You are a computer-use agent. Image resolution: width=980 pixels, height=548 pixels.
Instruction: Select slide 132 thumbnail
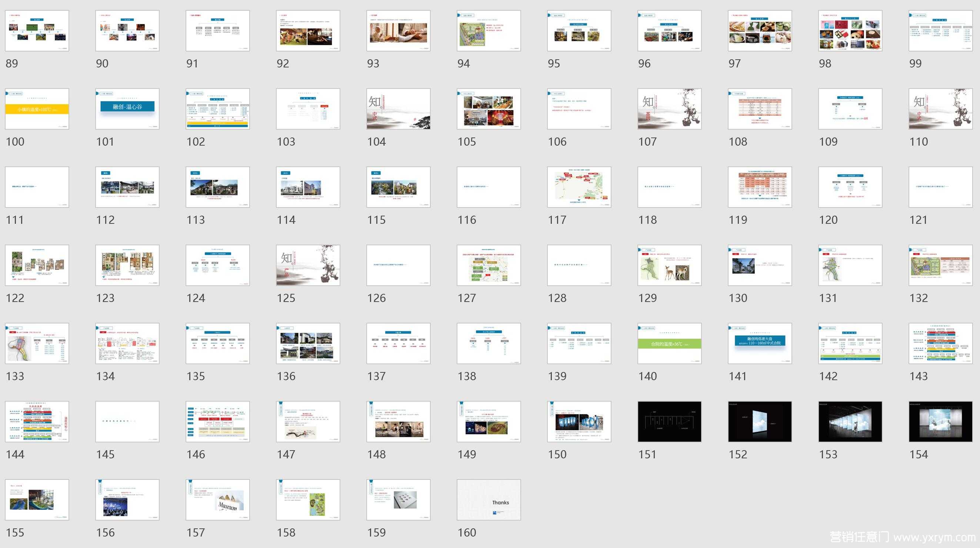941,265
